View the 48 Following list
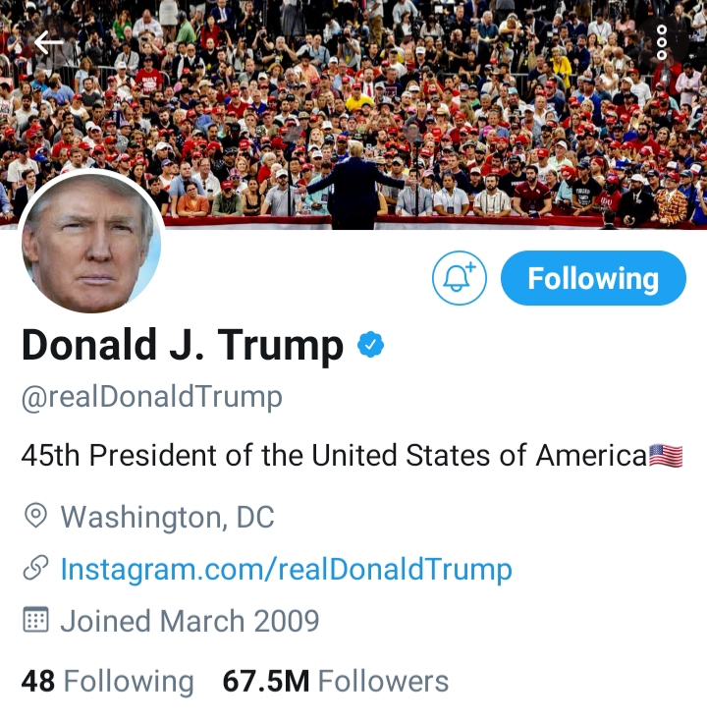Image resolution: width=707 pixels, height=728 pixels. (x=108, y=682)
